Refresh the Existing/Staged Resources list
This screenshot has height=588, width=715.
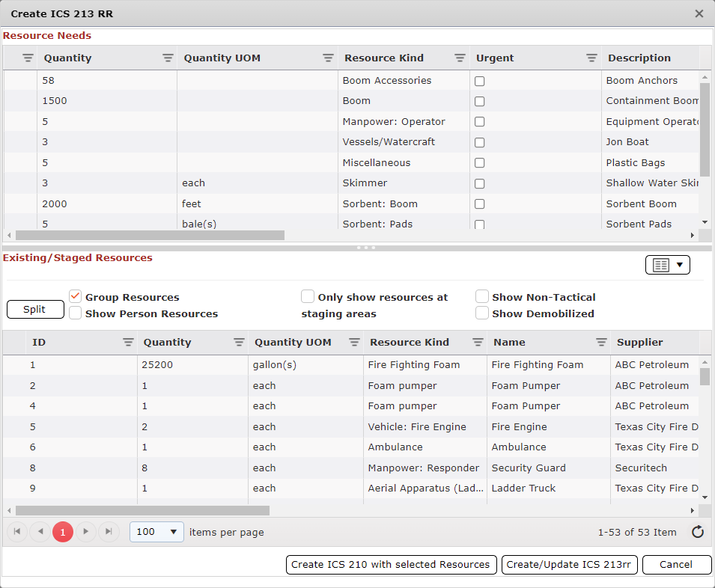pos(698,532)
